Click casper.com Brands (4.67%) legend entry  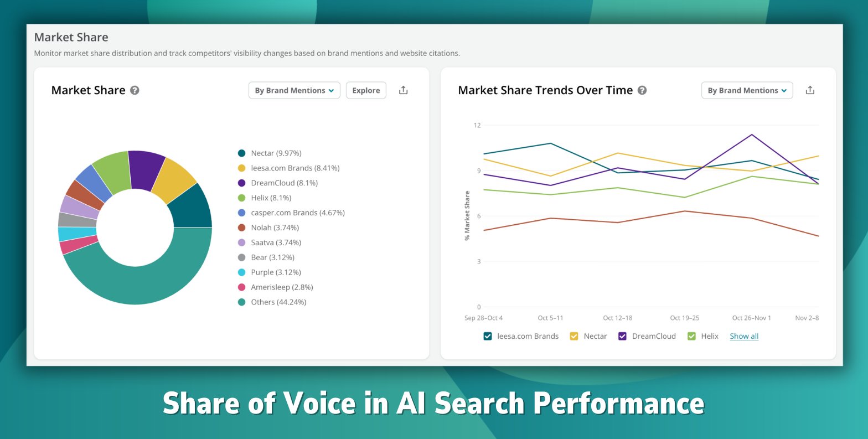tap(291, 213)
